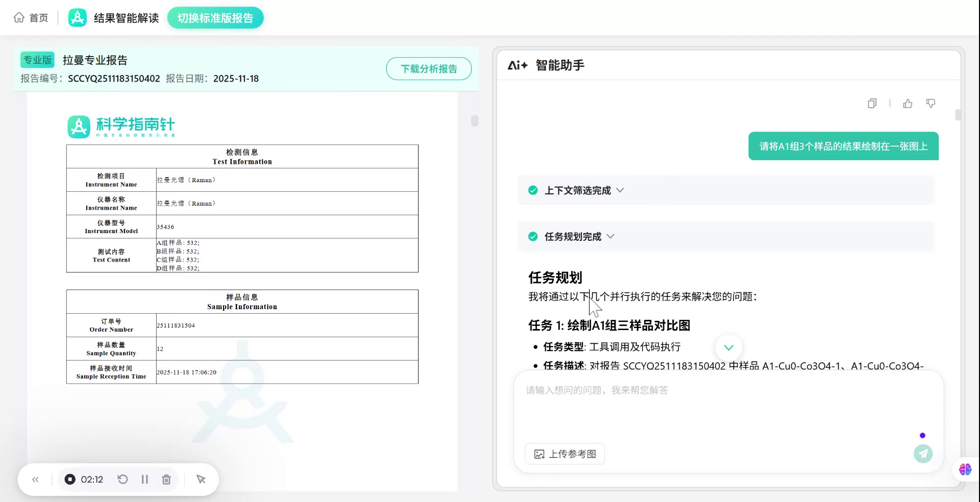
Task: Give a thumbs down to the AI answer
Action: point(930,103)
